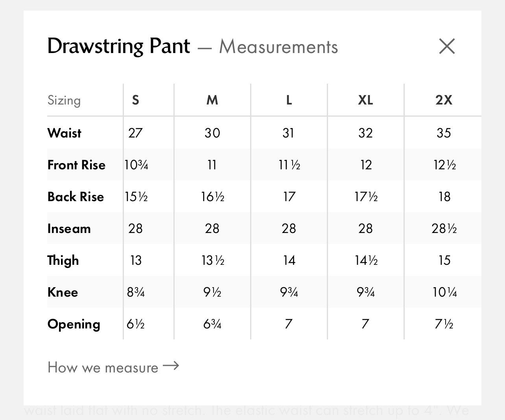Viewport: 505px width, 420px height.
Task: Click the Opening row label
Action: [x=74, y=324]
